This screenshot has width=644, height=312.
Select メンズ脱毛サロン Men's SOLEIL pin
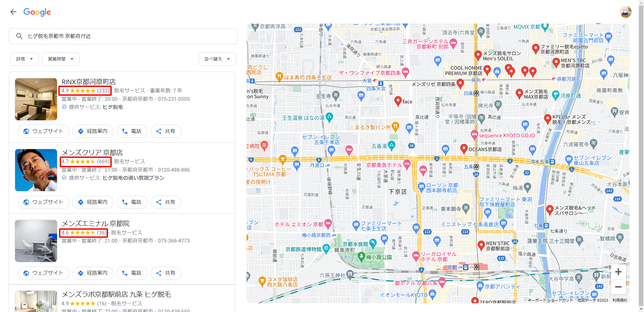[478, 55]
